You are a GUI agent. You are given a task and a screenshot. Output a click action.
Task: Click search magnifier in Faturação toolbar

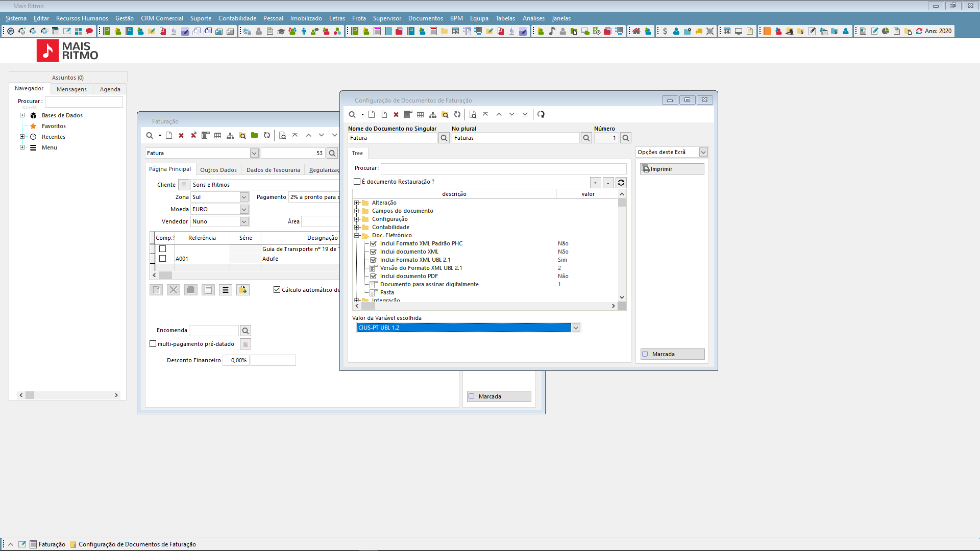point(150,135)
